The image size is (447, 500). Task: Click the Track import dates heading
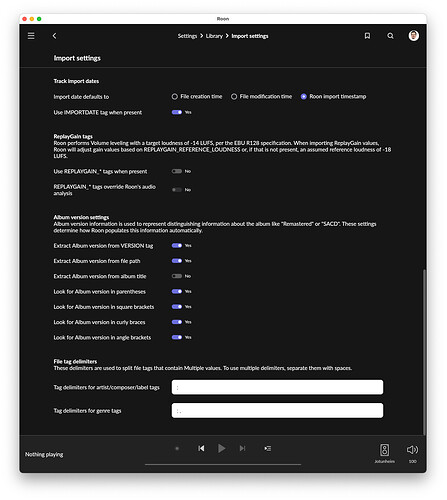pos(76,81)
